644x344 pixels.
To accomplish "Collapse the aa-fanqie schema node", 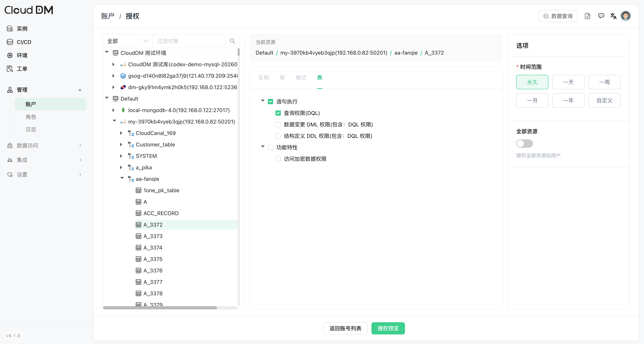I will click(122, 178).
